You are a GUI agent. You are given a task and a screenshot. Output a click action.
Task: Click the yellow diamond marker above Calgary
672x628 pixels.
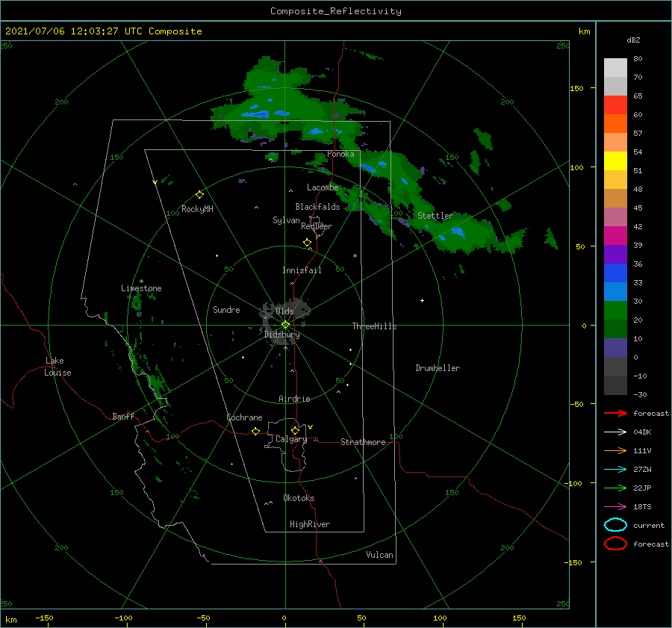[295, 430]
